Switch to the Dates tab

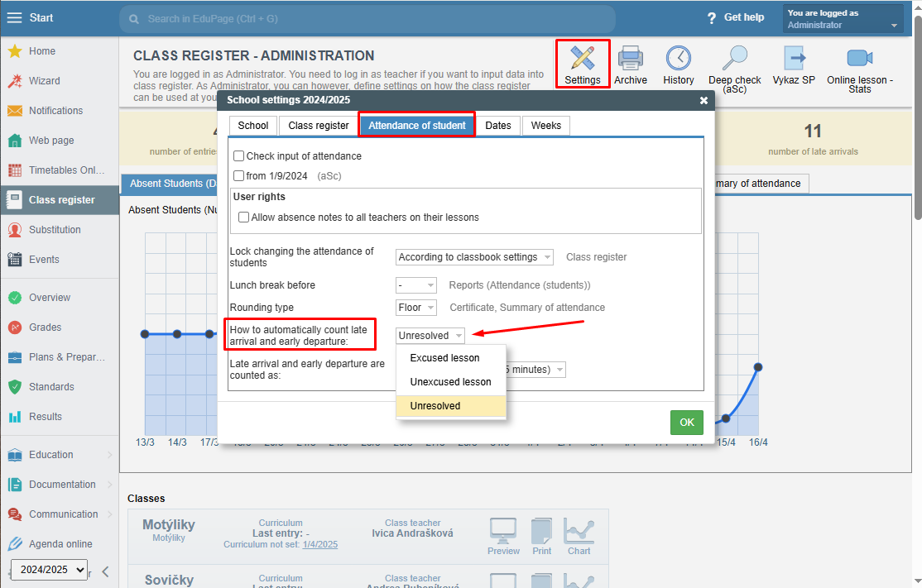tap(498, 126)
